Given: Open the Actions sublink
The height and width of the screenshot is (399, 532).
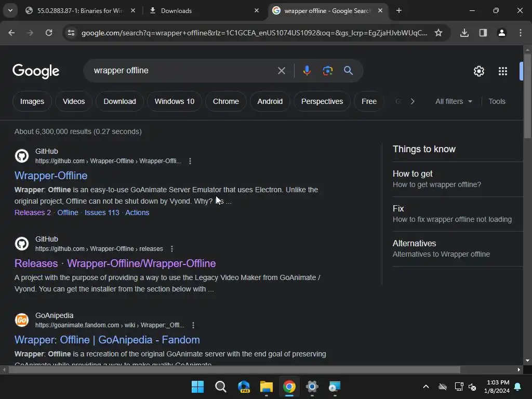Looking at the screenshot, I should (x=137, y=212).
